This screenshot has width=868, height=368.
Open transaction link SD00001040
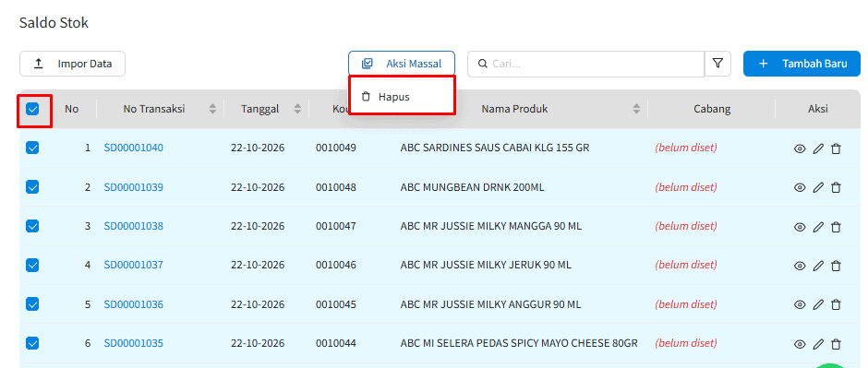point(133,148)
